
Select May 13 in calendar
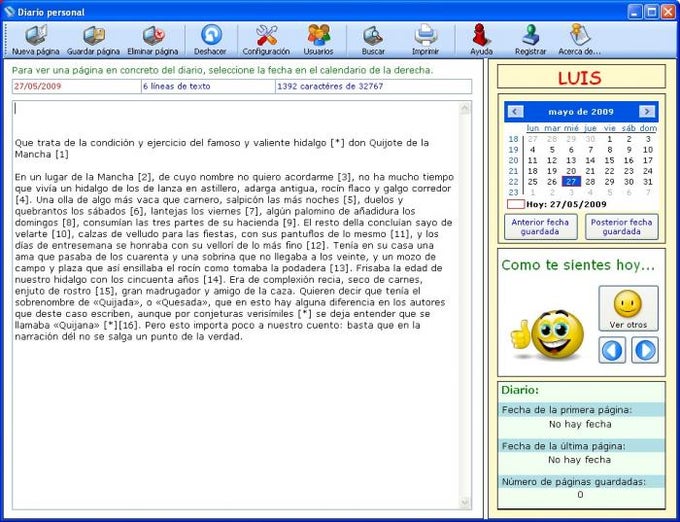[571, 160]
